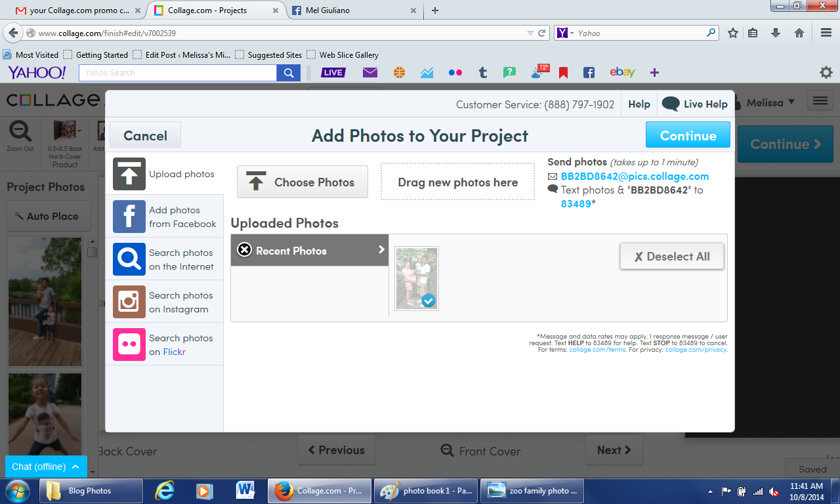The image size is (840, 504).
Task: Expand the Recent Photos arrow chevron
Action: tap(381, 249)
